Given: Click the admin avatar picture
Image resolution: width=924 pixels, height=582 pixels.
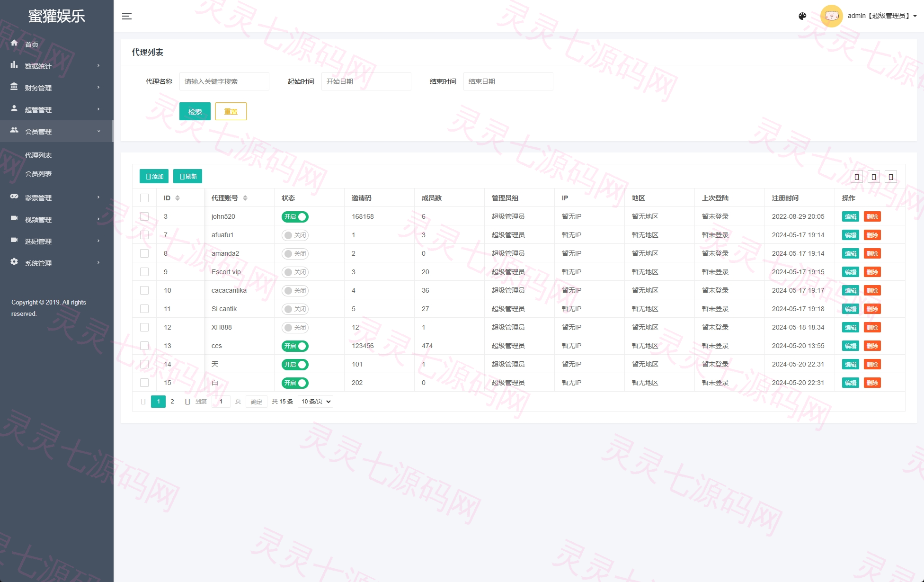Looking at the screenshot, I should click(x=831, y=16).
